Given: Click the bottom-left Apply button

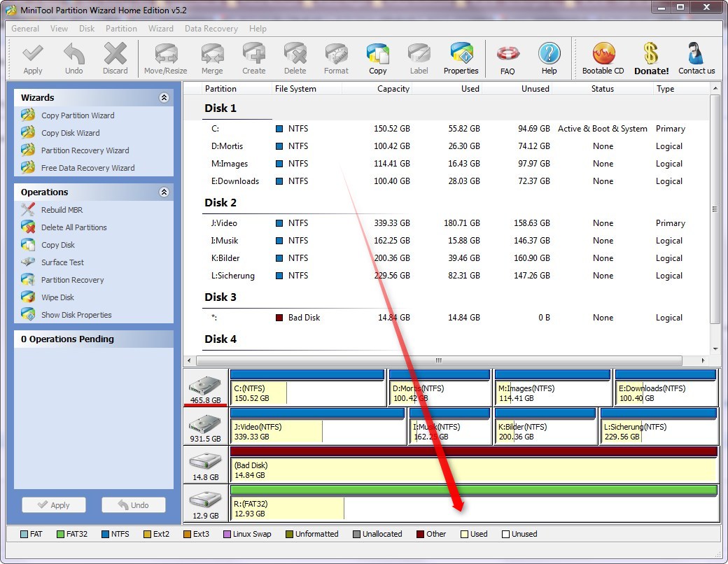Looking at the screenshot, I should pyautogui.click(x=54, y=505).
